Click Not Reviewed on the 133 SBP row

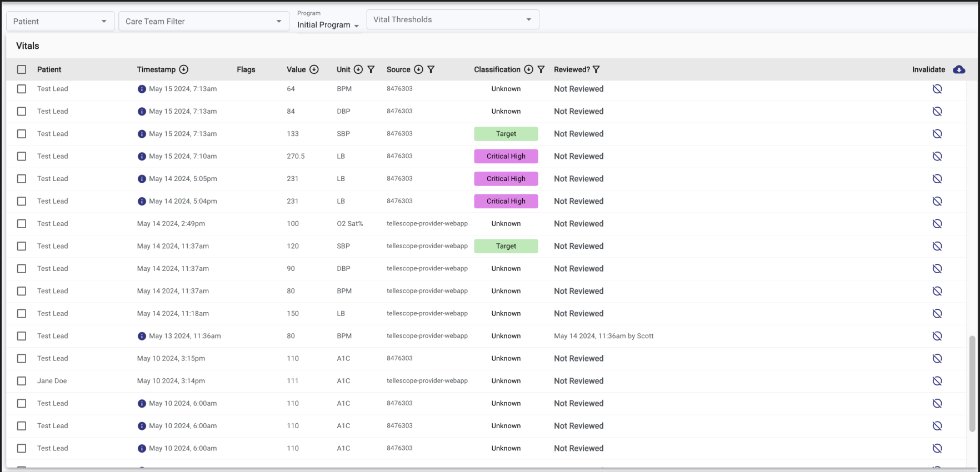[x=578, y=134]
